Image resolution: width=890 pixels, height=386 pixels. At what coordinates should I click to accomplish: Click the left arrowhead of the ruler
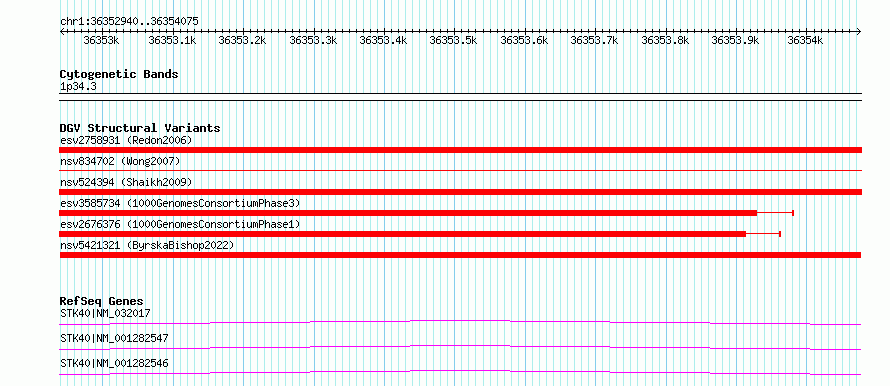tap(62, 32)
